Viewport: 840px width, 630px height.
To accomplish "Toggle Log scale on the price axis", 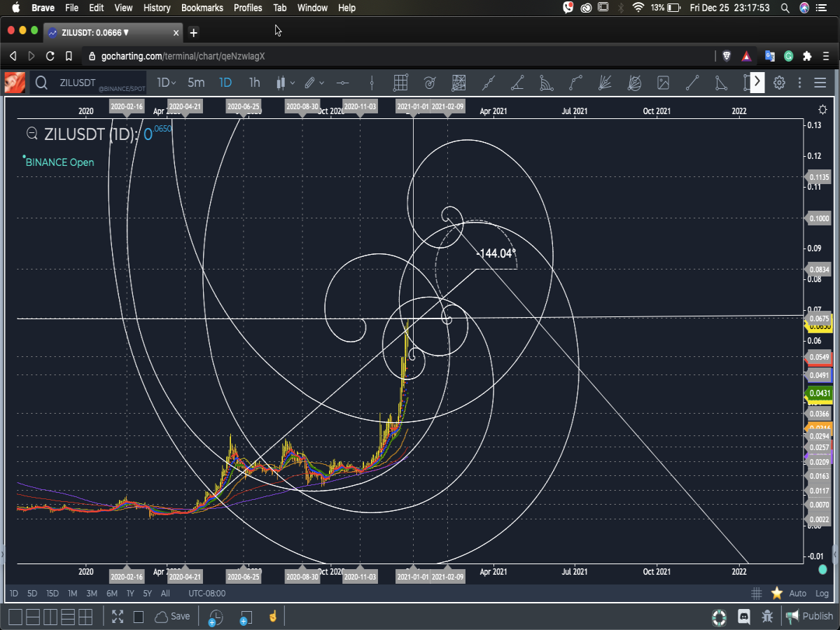I will coord(822,594).
